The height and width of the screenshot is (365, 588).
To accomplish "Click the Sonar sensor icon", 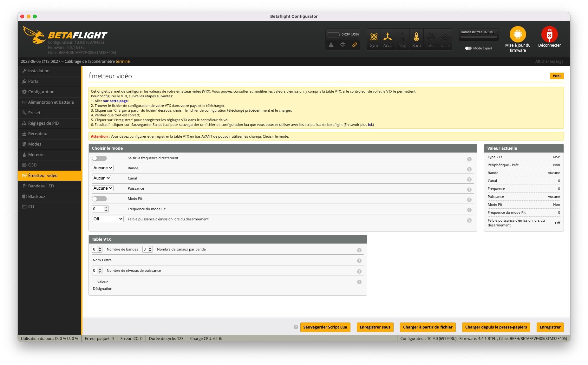I will tap(445, 37).
